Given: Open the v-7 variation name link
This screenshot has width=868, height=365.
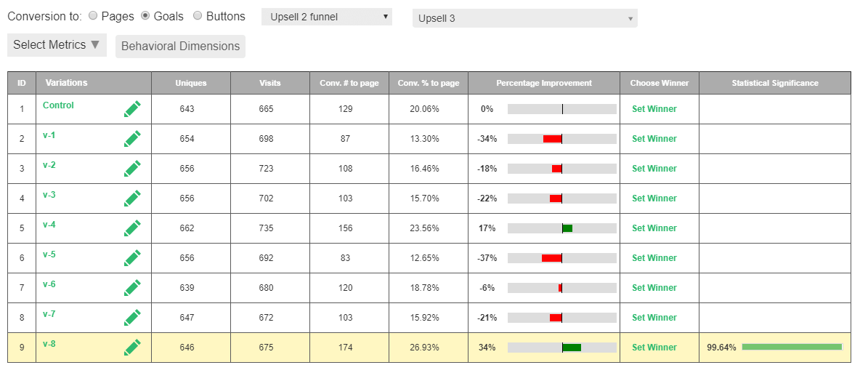Looking at the screenshot, I should tap(49, 314).
